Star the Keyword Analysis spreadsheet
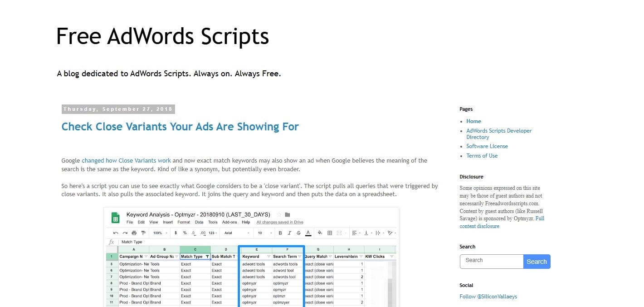 click(x=279, y=215)
